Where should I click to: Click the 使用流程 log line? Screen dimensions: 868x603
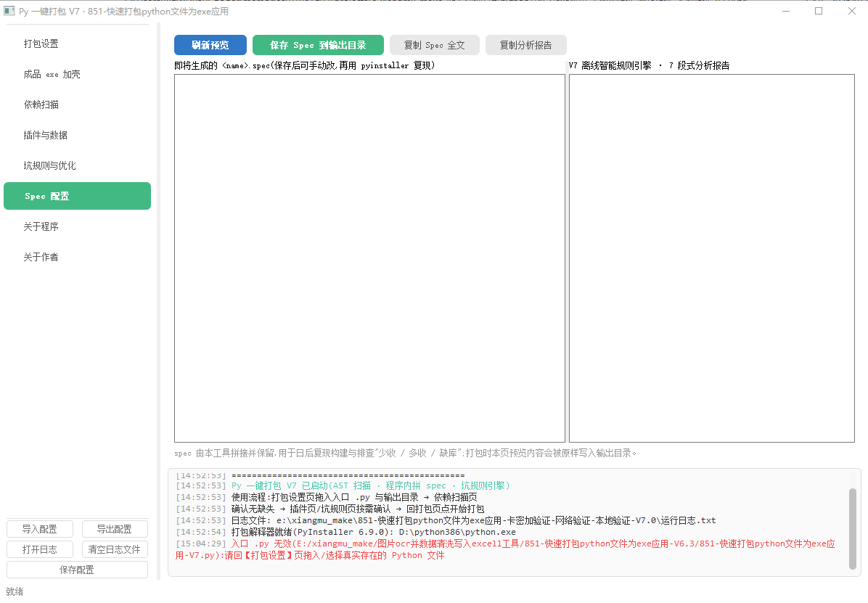tap(327, 497)
